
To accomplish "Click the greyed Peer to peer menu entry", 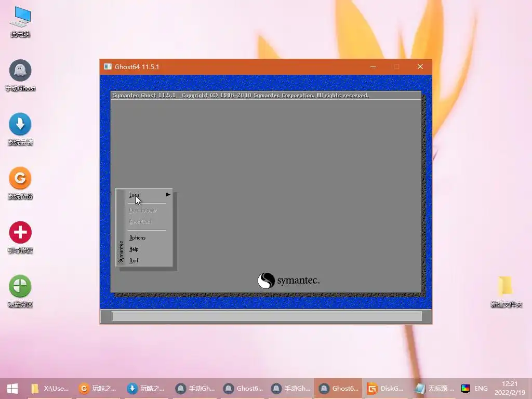I will (x=143, y=210).
